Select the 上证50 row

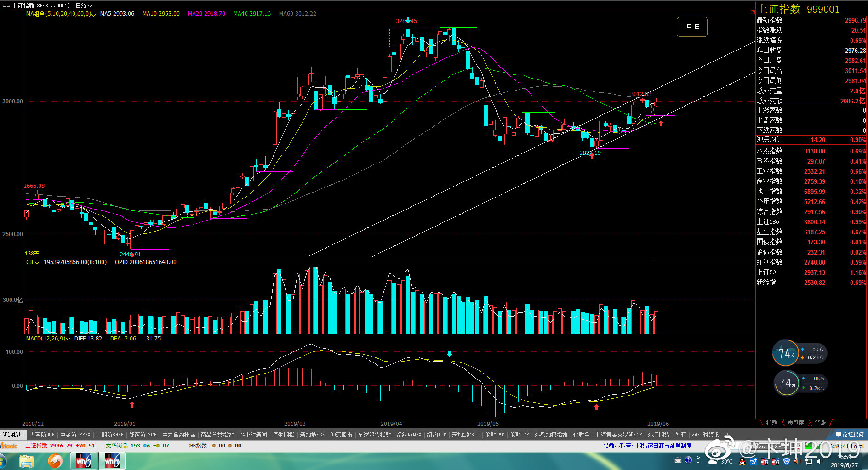[x=811, y=272]
